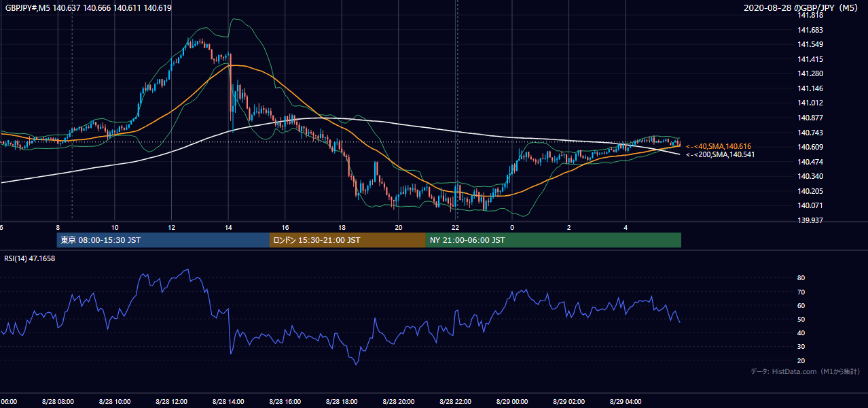868x408 pixels.
Task: Click the 2020-08-28 GBP/JPY (M5) chart title
Action: (801, 8)
